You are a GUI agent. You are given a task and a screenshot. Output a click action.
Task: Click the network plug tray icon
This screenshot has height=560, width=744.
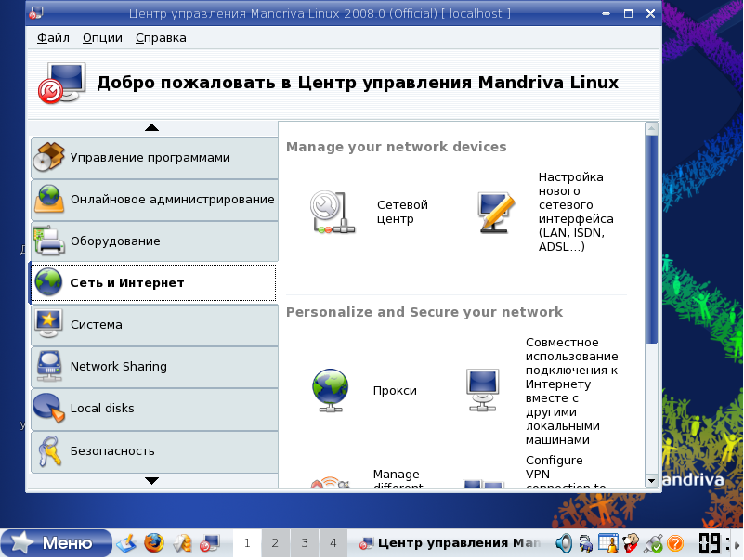coord(653,543)
